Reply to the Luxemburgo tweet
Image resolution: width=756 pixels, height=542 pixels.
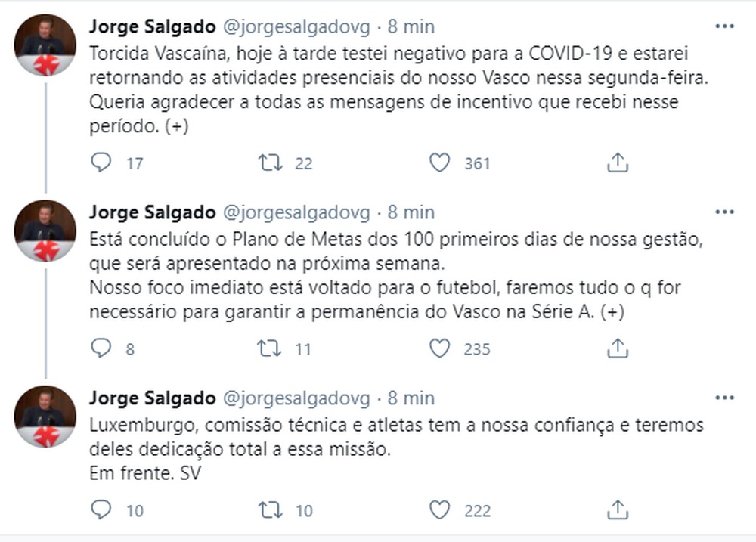click(x=101, y=510)
